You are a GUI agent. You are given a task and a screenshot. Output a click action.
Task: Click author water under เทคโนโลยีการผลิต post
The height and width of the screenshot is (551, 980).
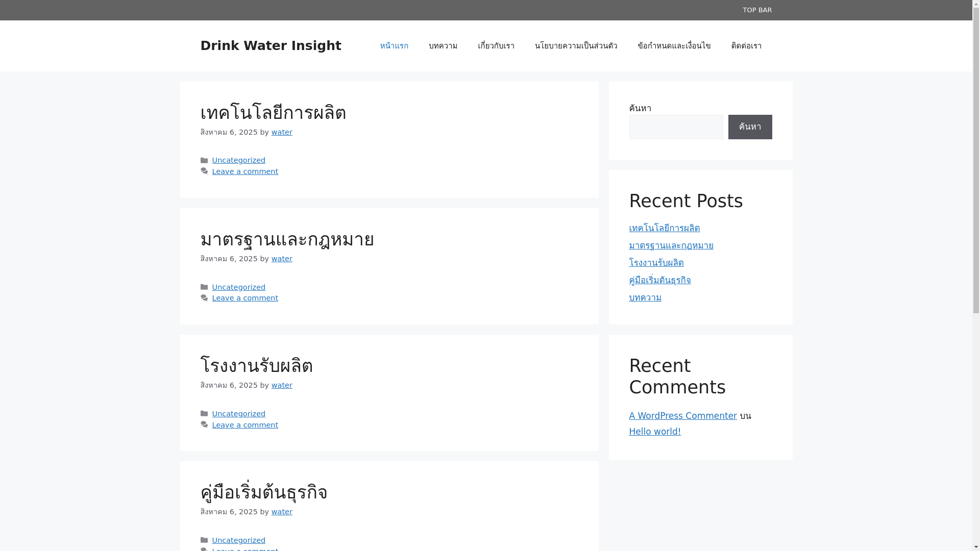click(282, 132)
